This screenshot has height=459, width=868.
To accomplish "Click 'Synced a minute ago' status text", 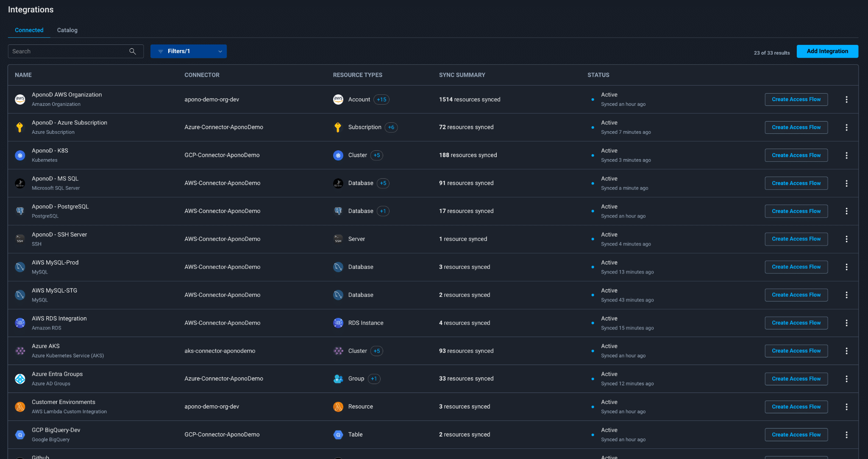I will [x=624, y=188].
